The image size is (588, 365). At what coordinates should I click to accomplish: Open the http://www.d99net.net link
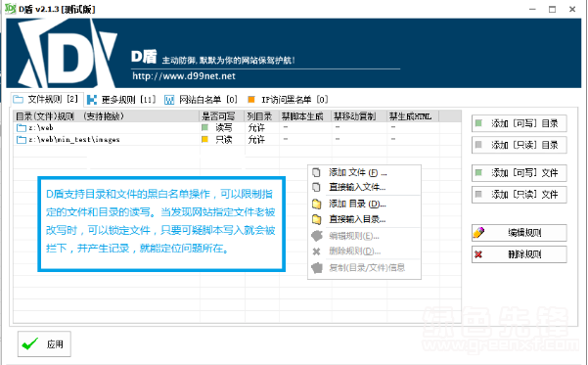184,76
